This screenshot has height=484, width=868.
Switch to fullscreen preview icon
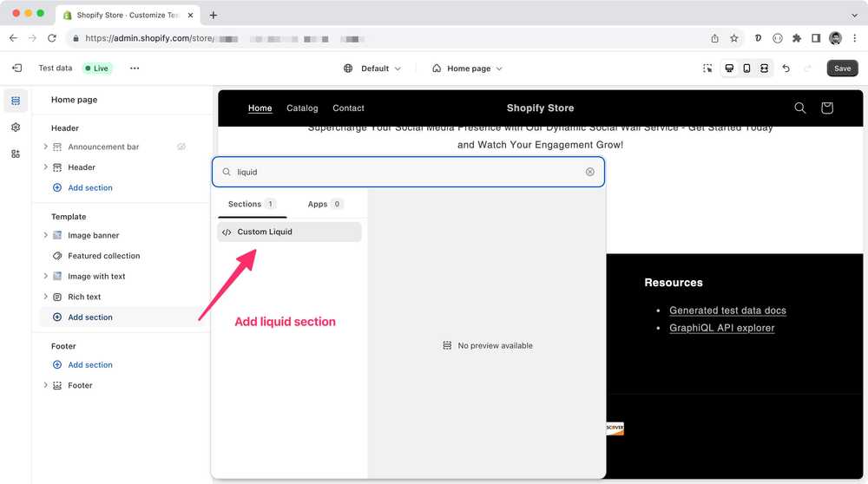tap(764, 69)
